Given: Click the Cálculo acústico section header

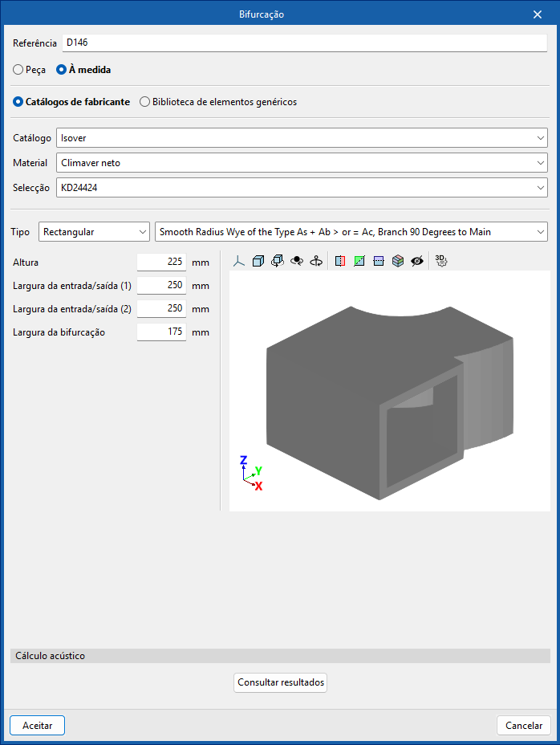Looking at the screenshot, I should [x=280, y=656].
